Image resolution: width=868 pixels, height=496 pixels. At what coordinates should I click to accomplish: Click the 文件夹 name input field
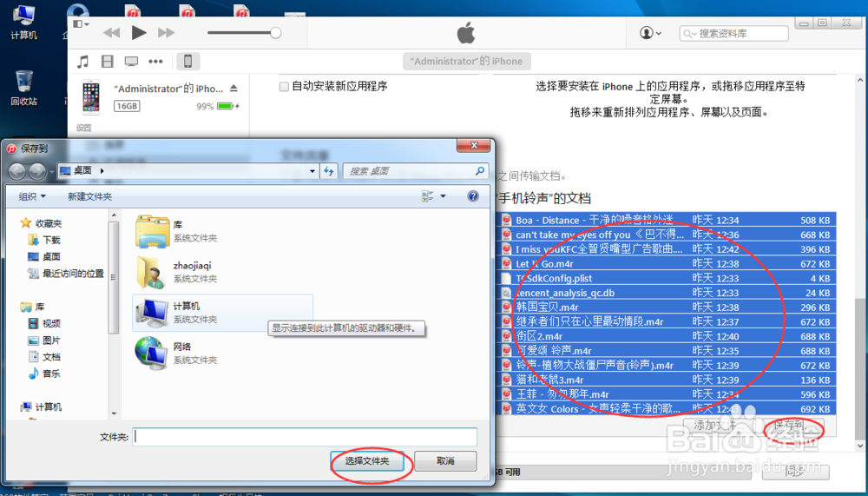pos(305,437)
